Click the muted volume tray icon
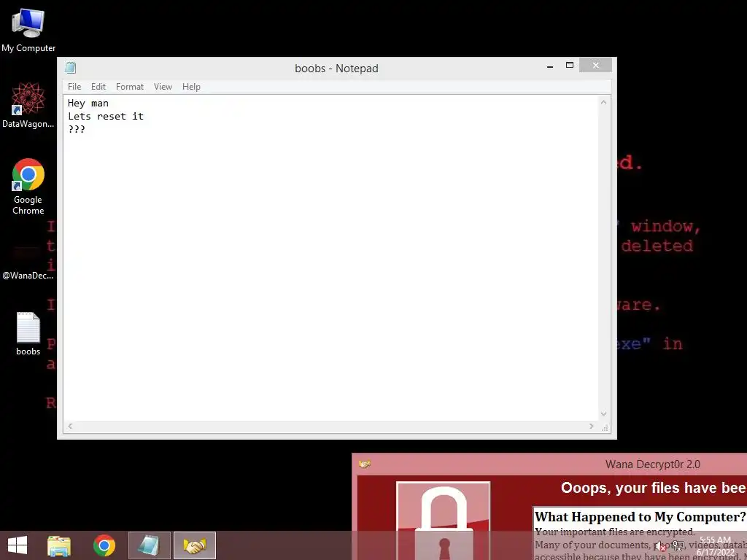This screenshot has height=560, width=747. click(x=661, y=546)
